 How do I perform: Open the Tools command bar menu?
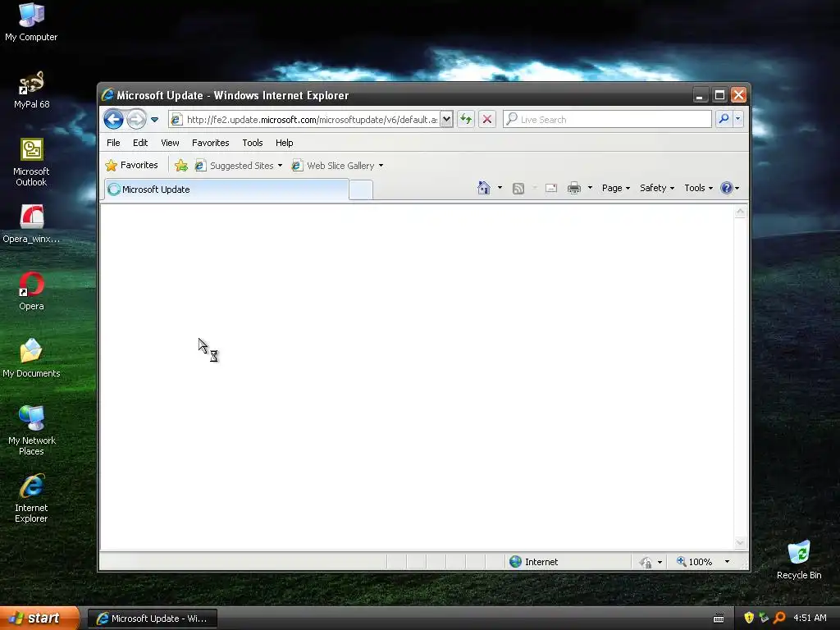698,188
